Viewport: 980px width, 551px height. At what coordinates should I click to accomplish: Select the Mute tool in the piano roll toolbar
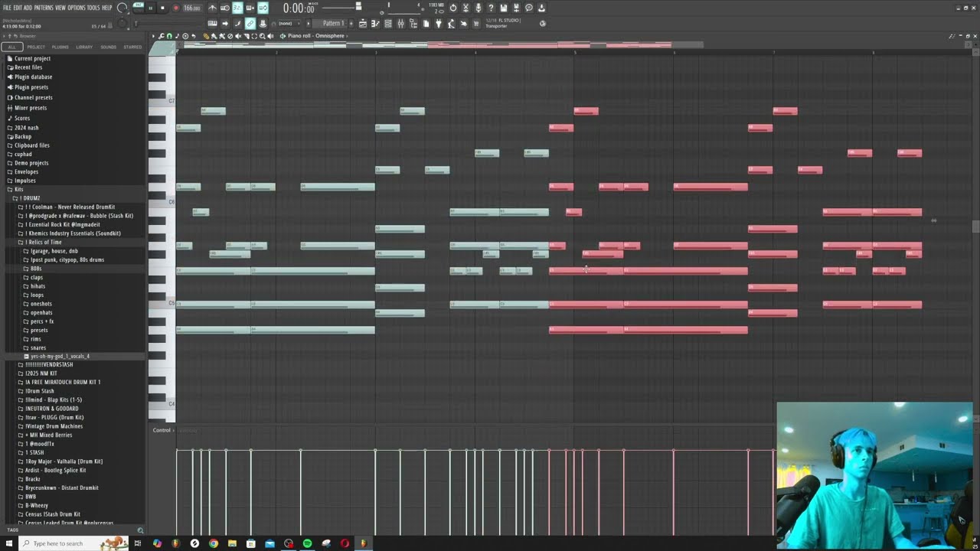[237, 36]
